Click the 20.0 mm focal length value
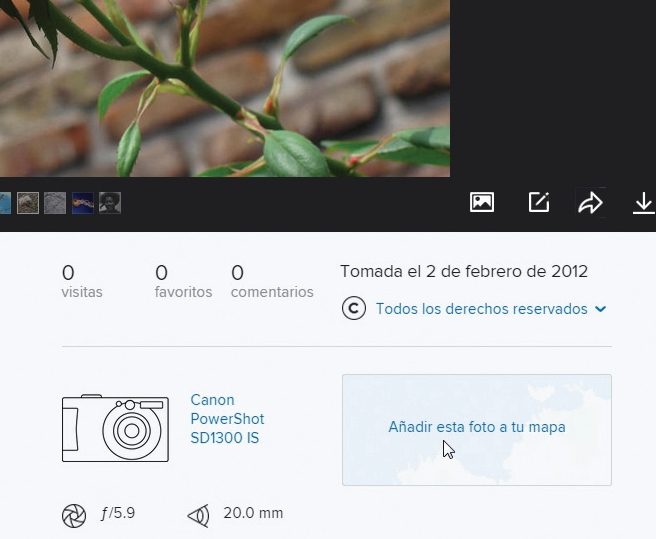Screen dimensions: 656x539 click(x=253, y=513)
